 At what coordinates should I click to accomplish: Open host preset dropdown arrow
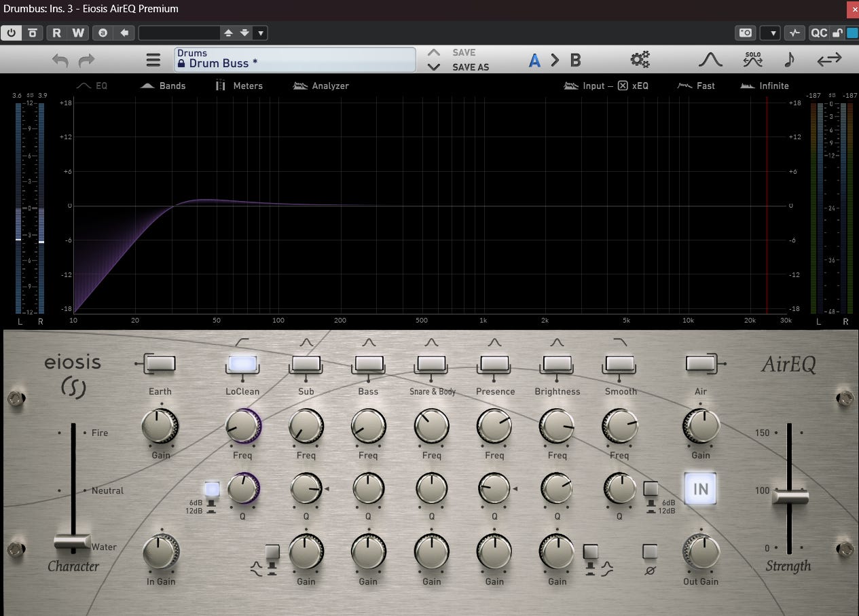pos(261,33)
